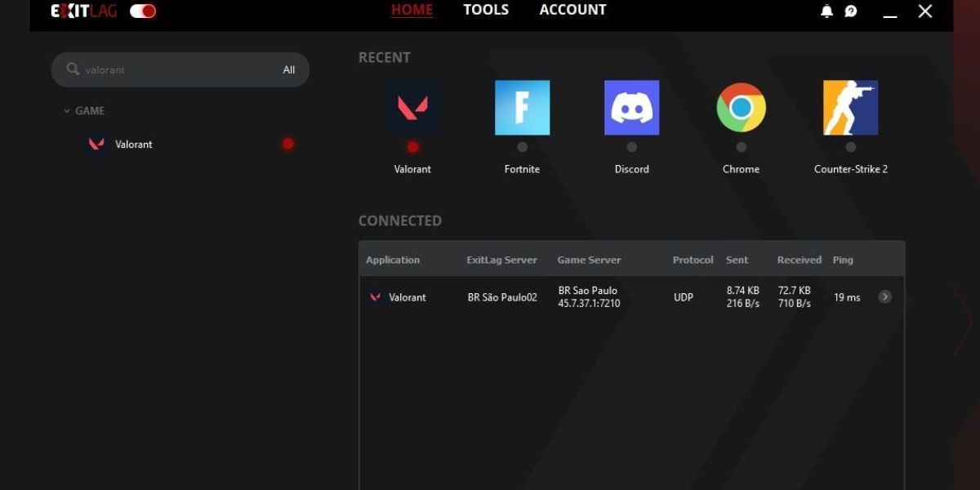Click the Valorant label in Recent
980x490 pixels.
point(413,169)
